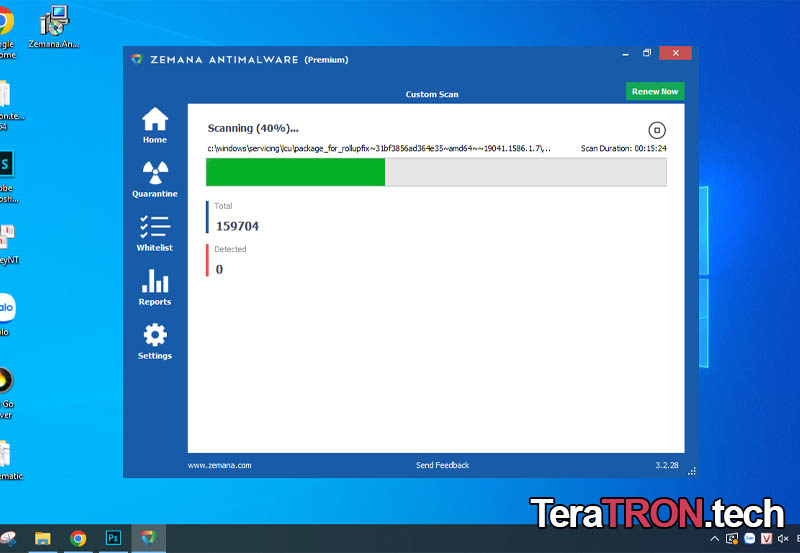
Task: Click the Total count 159704
Action: point(237,226)
